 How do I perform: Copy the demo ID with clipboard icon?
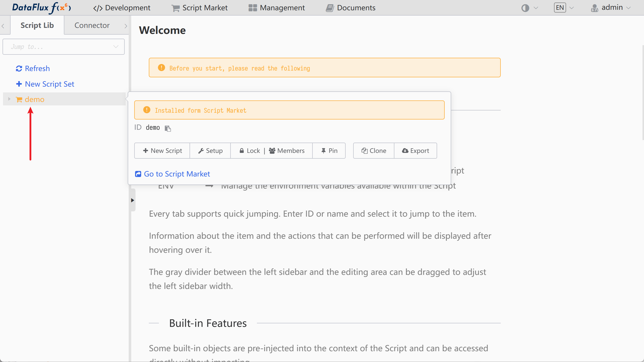(x=168, y=128)
